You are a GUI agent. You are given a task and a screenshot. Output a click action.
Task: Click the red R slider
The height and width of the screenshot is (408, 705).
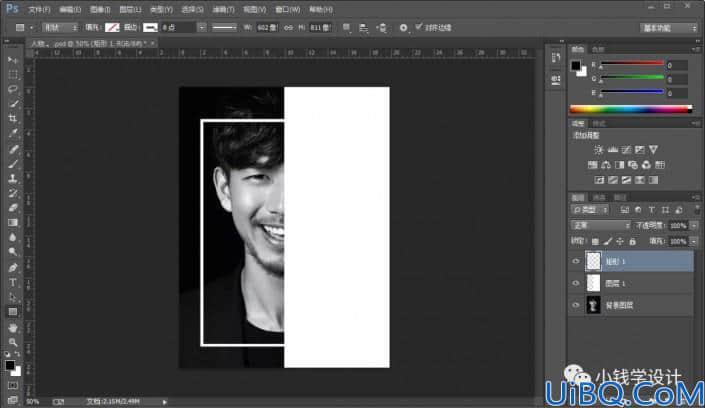tap(632, 64)
